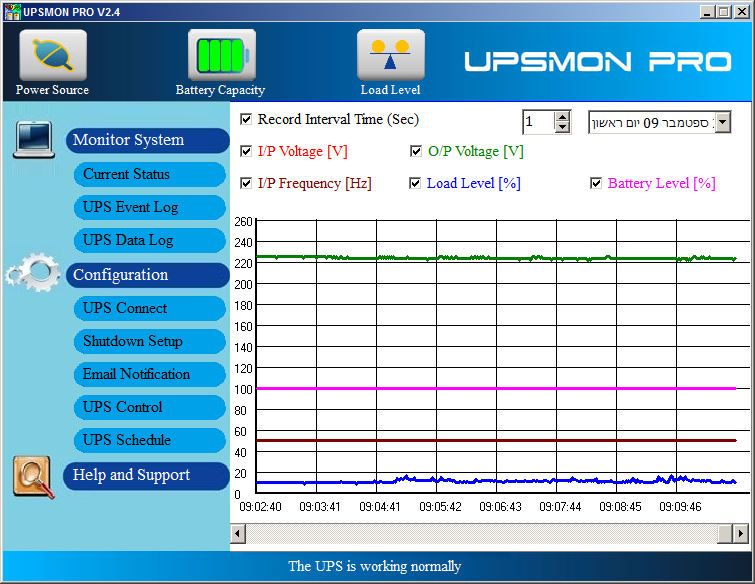Open the Power Source icon
This screenshot has width=755, height=584.
click(x=53, y=55)
